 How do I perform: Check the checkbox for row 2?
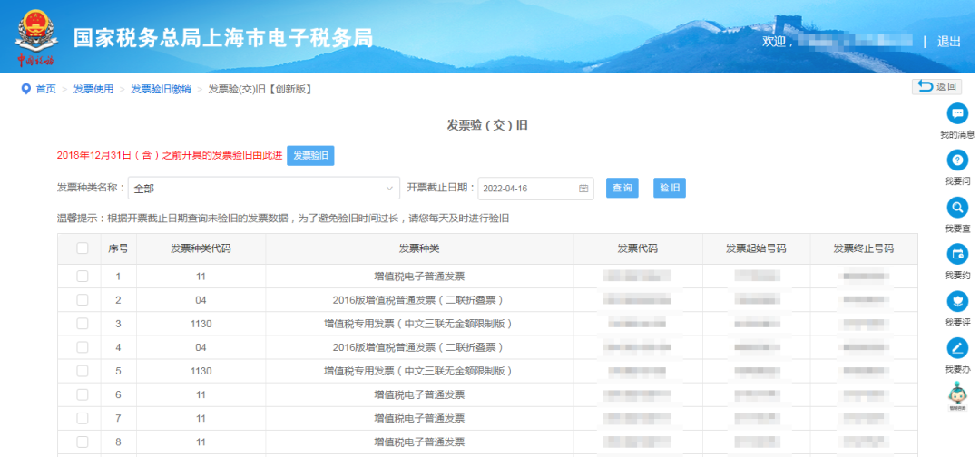(x=83, y=300)
